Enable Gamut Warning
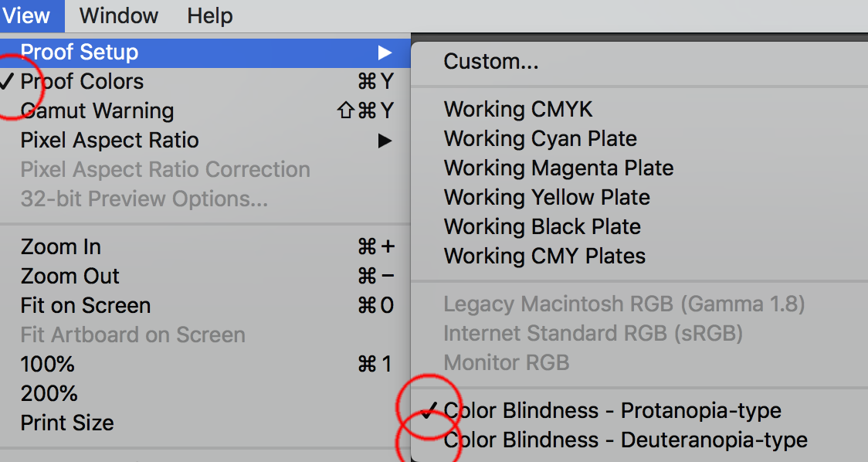The height and width of the screenshot is (462, 868). [97, 111]
